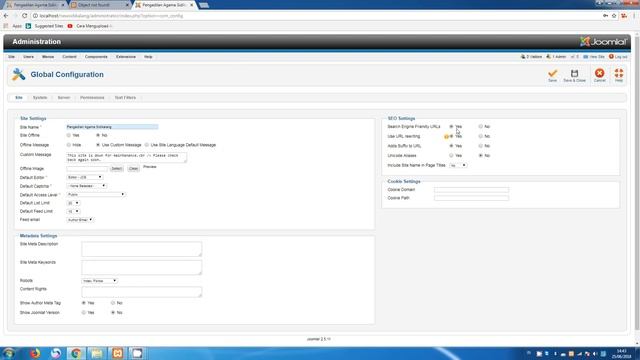Click the Log out icon

[x=611, y=57]
